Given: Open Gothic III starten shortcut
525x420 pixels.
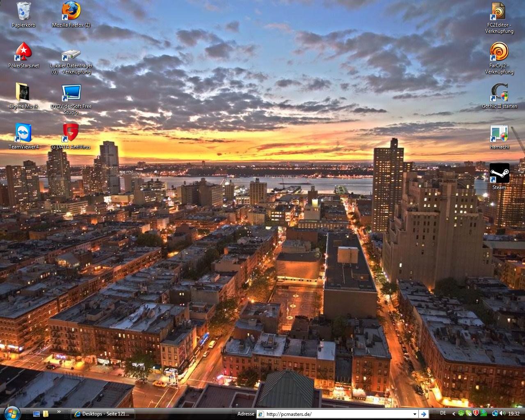Looking at the screenshot, I should (x=499, y=93).
